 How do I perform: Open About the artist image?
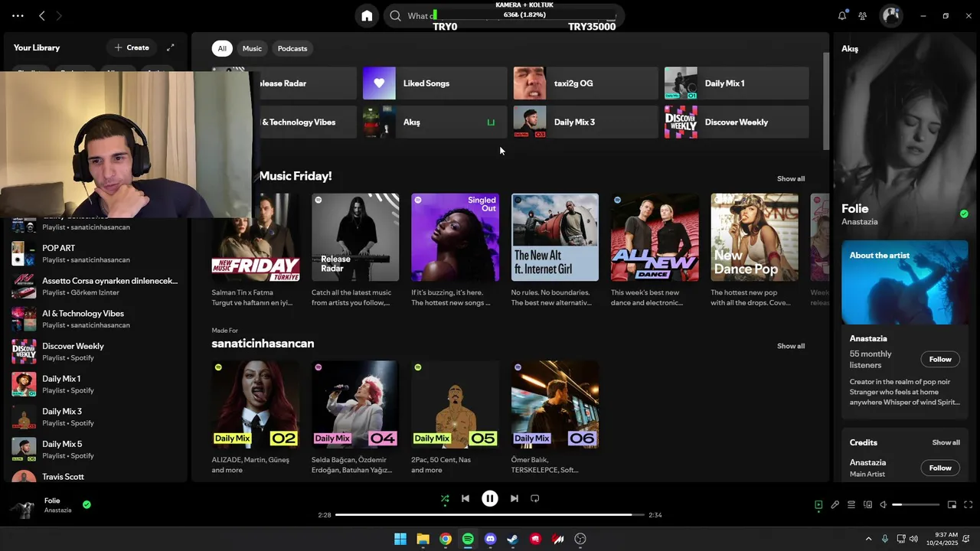click(905, 282)
